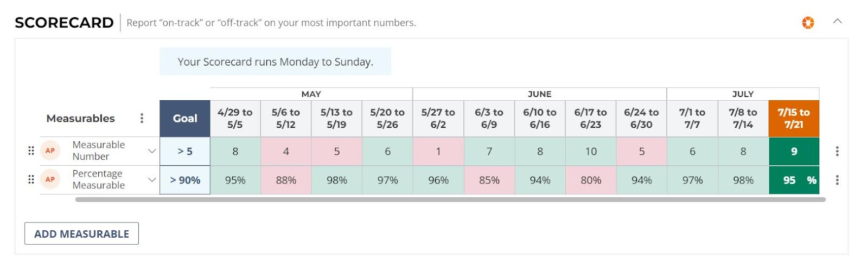
Task: Grab the Measurable Number drag handle
Action: (31, 151)
